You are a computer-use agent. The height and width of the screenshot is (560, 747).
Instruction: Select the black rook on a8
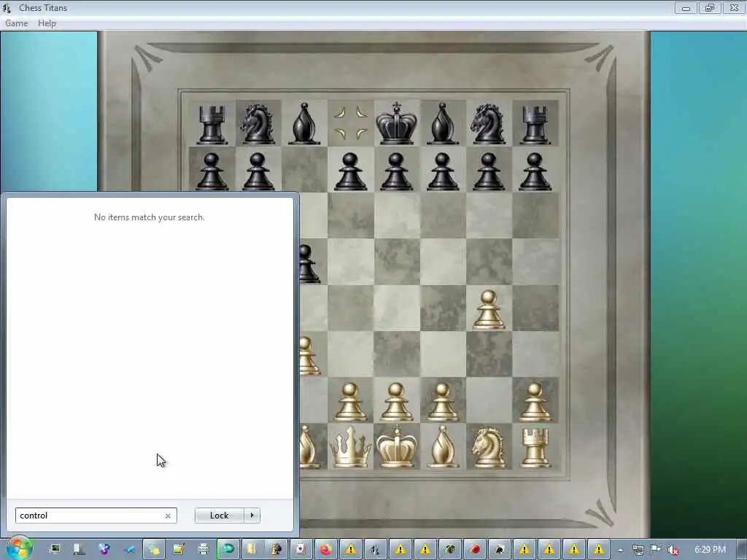pyautogui.click(x=212, y=125)
